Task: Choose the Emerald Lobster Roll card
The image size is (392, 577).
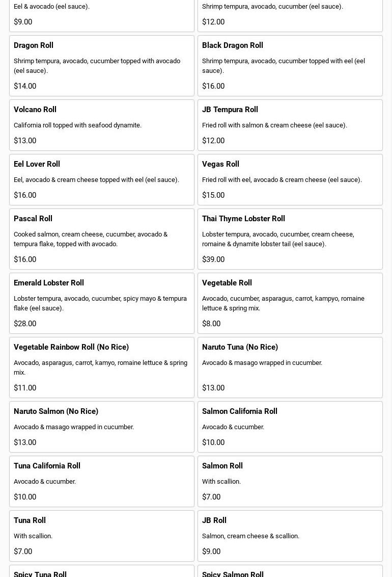Action: tap(101, 303)
